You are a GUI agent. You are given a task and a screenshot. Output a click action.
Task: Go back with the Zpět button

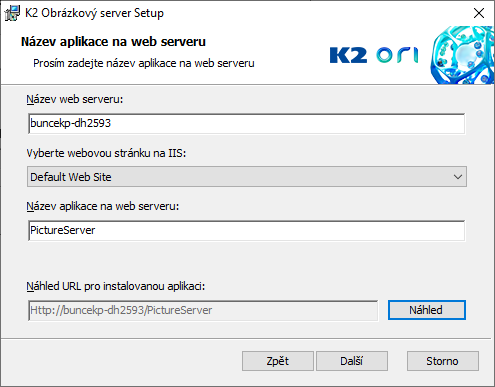278,361
